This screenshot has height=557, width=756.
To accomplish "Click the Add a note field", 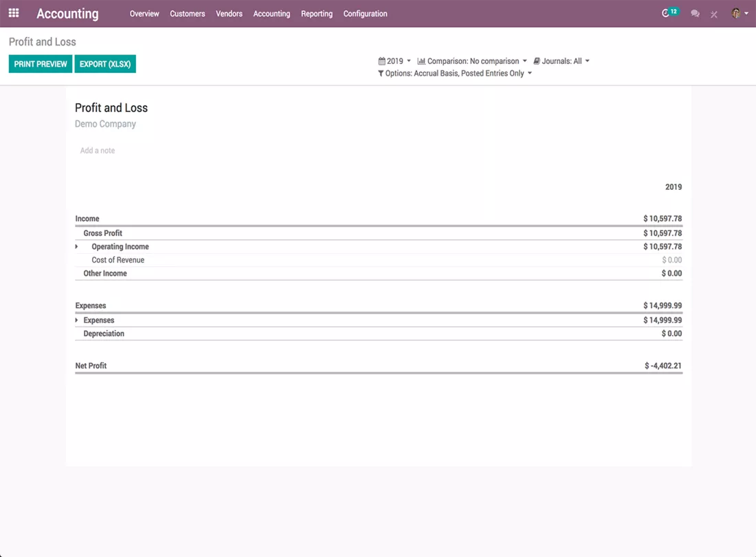I will [98, 151].
